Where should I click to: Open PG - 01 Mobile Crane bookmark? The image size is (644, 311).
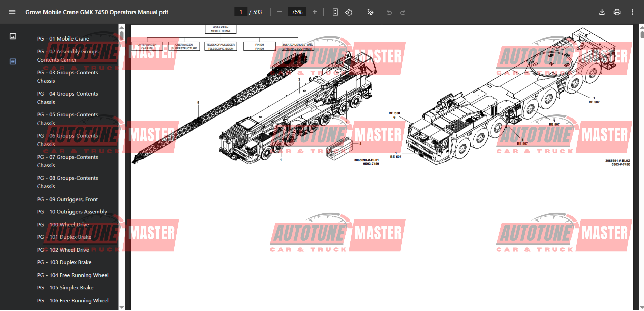pyautogui.click(x=63, y=39)
